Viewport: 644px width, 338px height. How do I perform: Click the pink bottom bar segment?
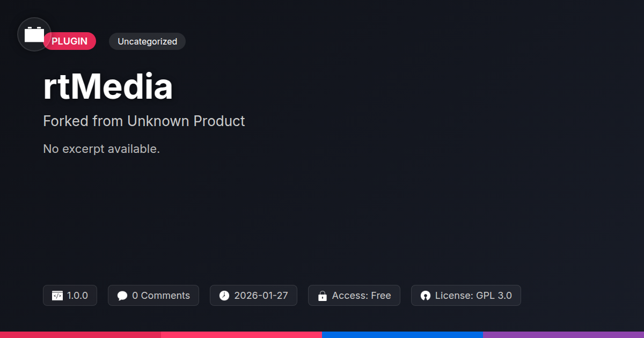tap(241, 335)
